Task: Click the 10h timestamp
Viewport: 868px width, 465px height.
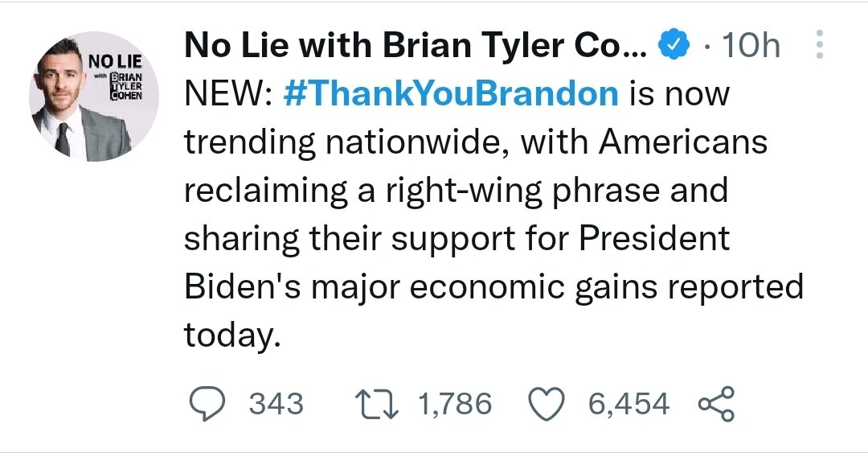Action: coord(751,47)
